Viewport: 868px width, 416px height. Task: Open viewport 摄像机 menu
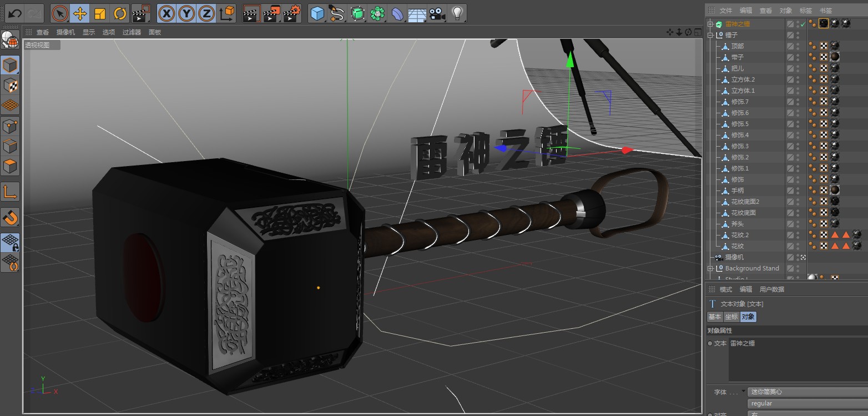[65, 32]
